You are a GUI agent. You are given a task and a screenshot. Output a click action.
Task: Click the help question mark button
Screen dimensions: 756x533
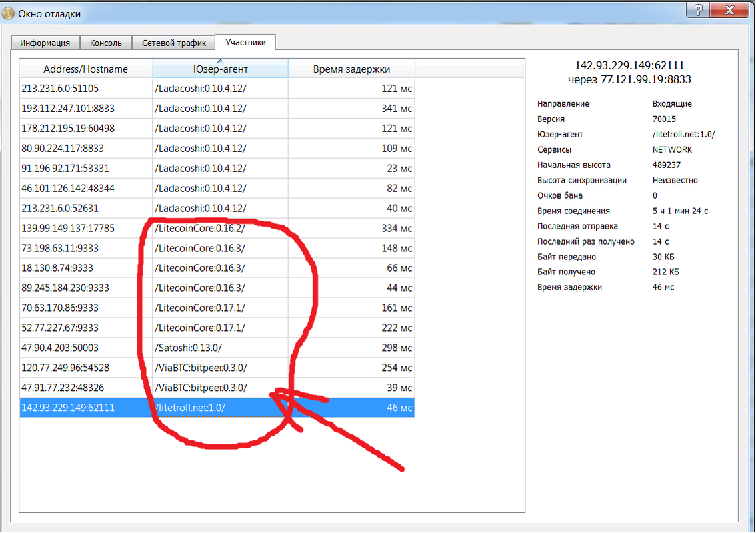pyautogui.click(x=697, y=9)
